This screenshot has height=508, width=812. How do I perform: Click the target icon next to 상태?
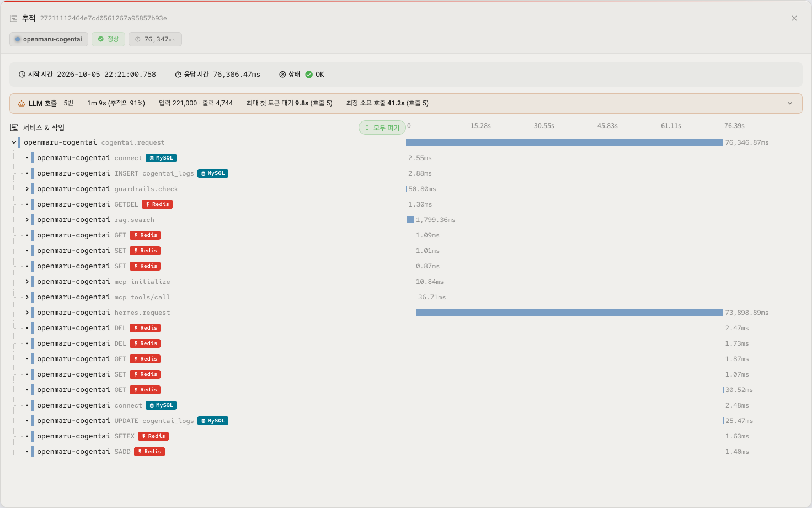282,75
